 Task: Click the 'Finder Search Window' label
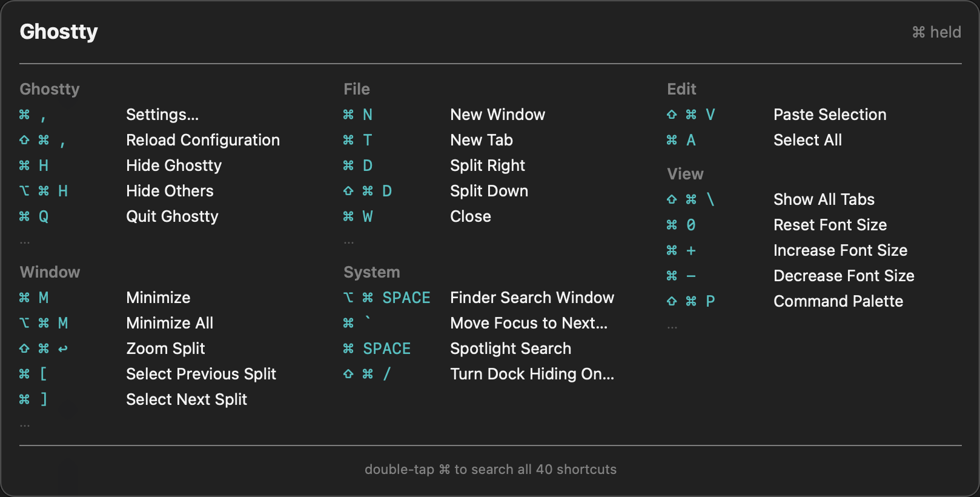click(x=532, y=298)
